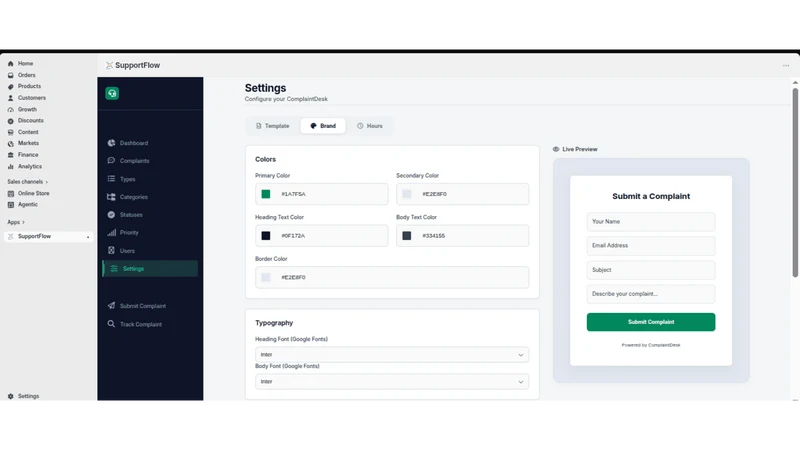This screenshot has width=800, height=450.
Task: Click the Dashboard pie chart icon
Action: pyautogui.click(x=111, y=143)
